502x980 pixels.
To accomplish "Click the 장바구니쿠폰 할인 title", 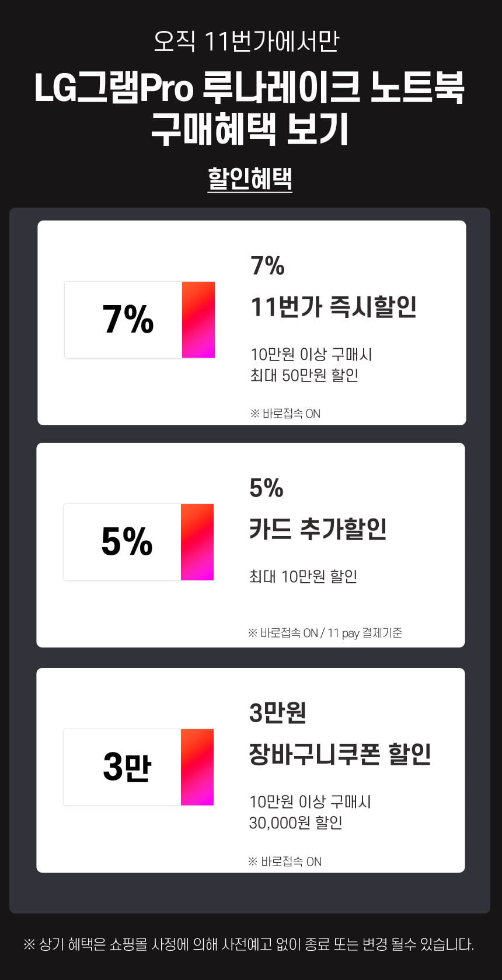I will 340,754.
